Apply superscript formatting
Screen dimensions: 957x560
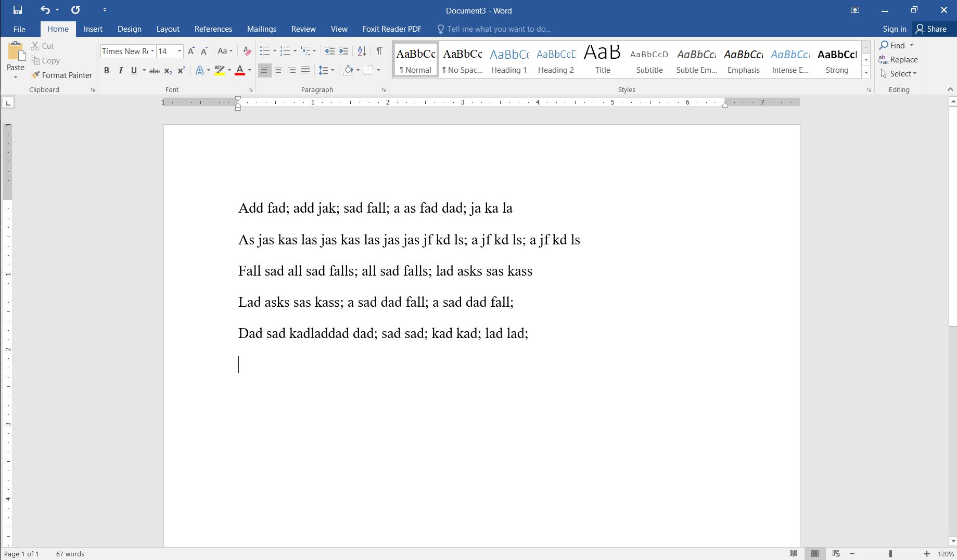click(181, 70)
